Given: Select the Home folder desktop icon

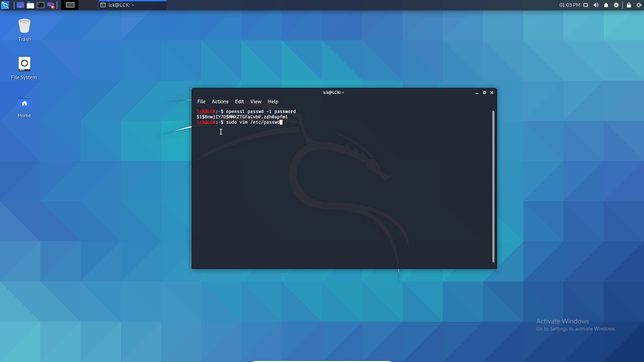Looking at the screenshot, I should [24, 107].
